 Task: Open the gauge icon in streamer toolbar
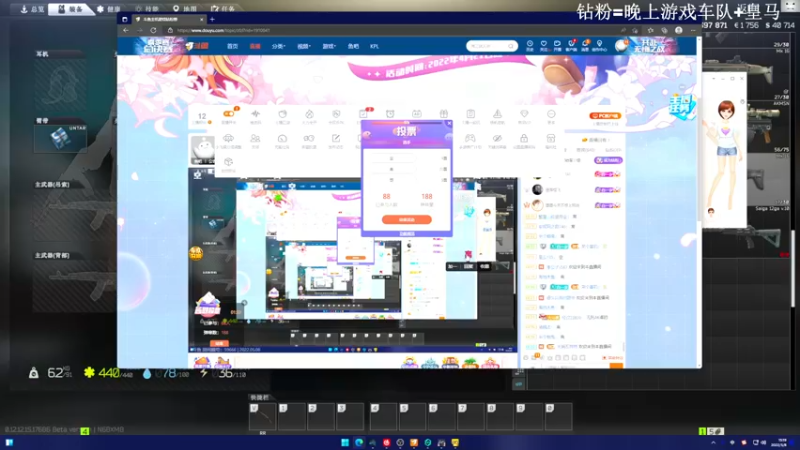282,138
